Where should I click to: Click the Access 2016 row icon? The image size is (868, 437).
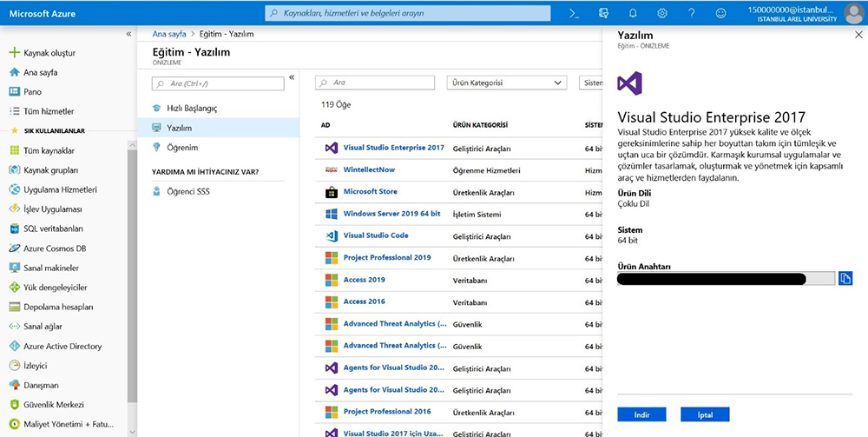point(332,302)
